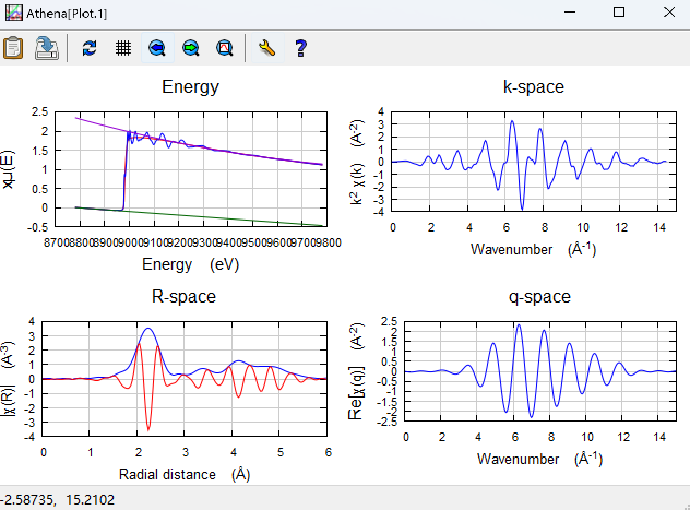691x511 pixels.
Task: Apply the next zoom settings
Action: [x=191, y=47]
